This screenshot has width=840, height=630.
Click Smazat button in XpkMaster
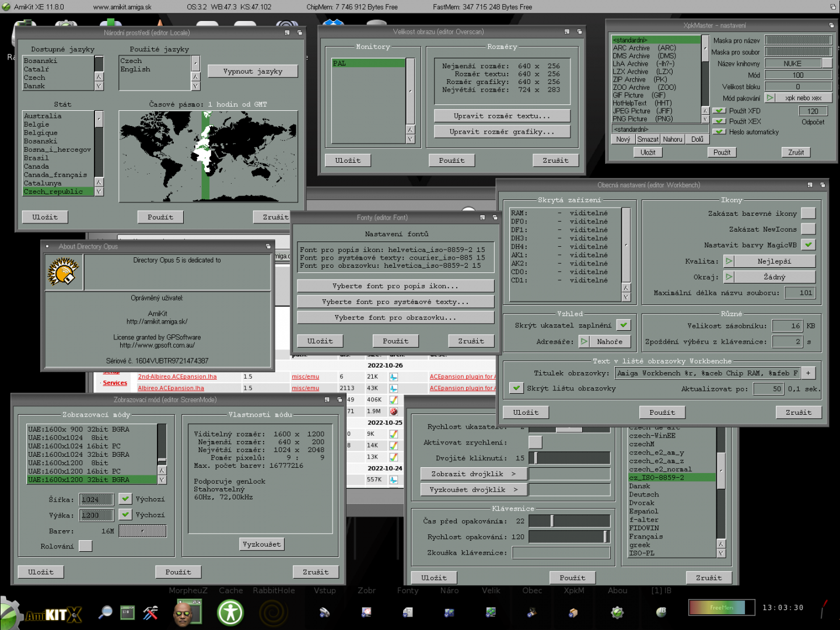pos(647,139)
